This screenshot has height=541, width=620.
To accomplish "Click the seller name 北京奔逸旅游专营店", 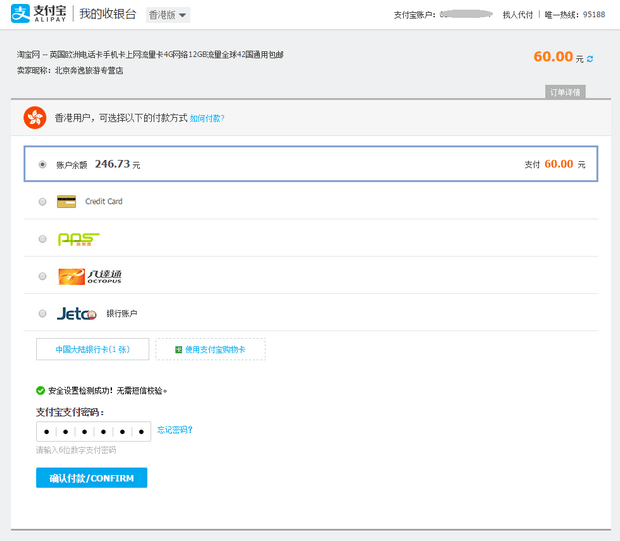I will pos(89,70).
